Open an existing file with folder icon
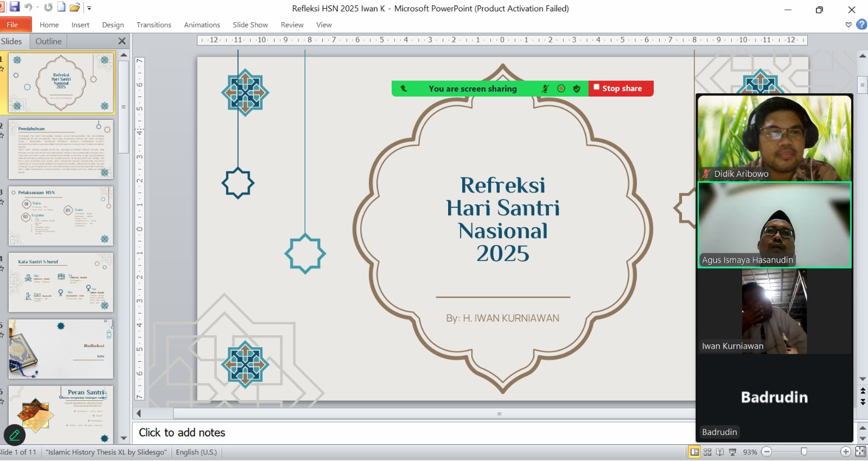Viewport: 868px width, 461px height. click(75, 8)
